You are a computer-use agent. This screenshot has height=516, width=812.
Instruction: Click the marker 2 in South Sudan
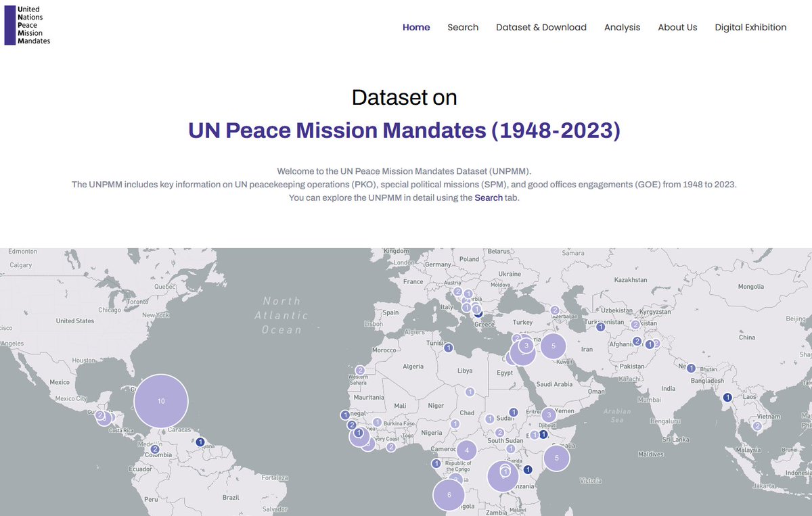click(x=499, y=432)
